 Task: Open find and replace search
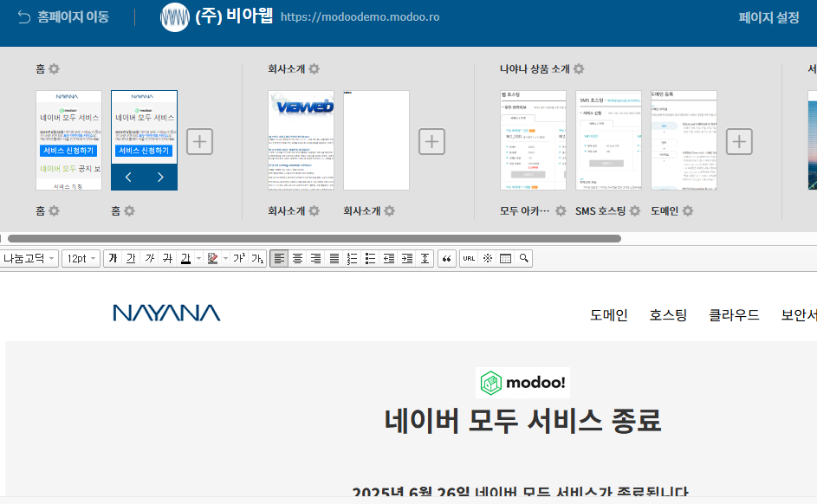(x=523, y=258)
